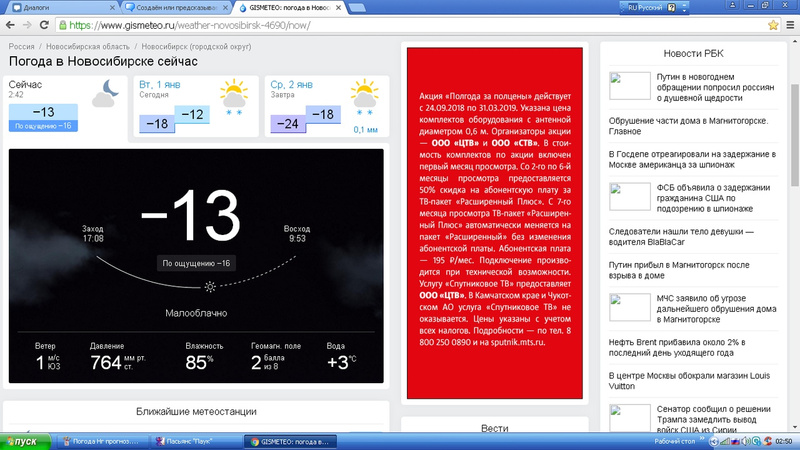Click thumbnail beside Сенатор сообщил news
The height and width of the screenshot is (450, 800).
[630, 418]
